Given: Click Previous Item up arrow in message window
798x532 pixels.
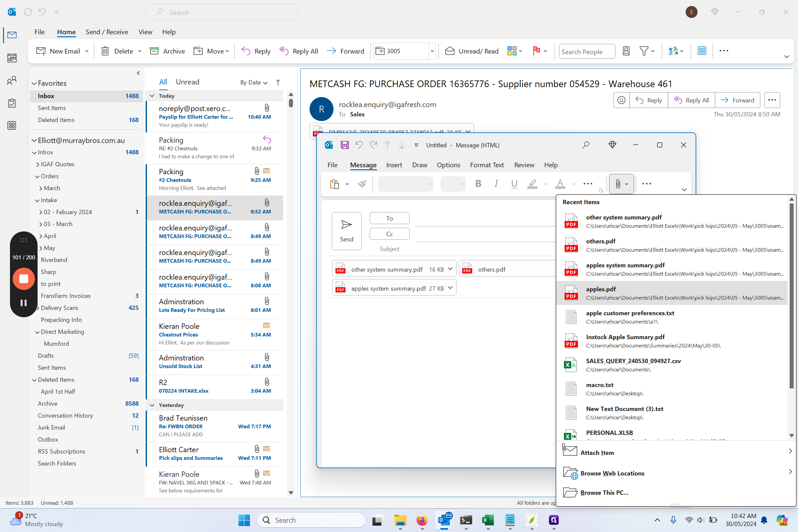Looking at the screenshot, I should coord(387,145).
